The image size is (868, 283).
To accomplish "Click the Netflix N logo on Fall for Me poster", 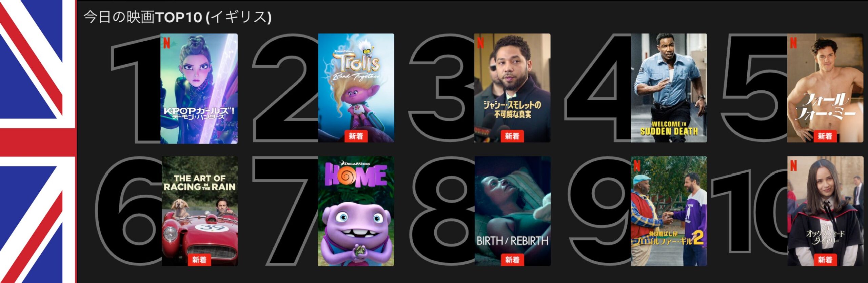I will click(793, 43).
